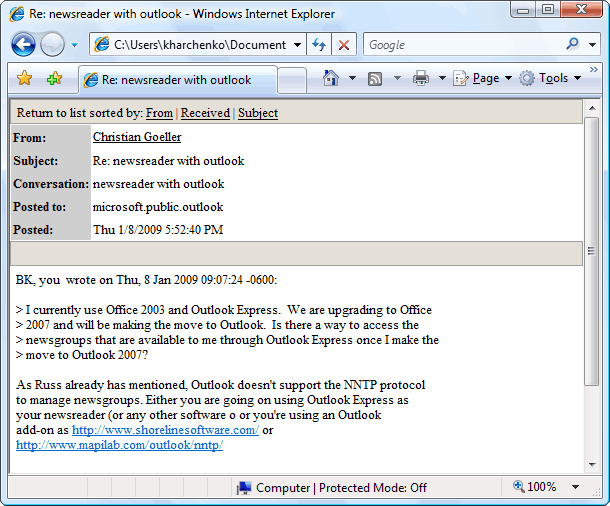This screenshot has width=610, height=506.
Task: Click Add to Favorites star-plus icon
Action: tap(54, 78)
